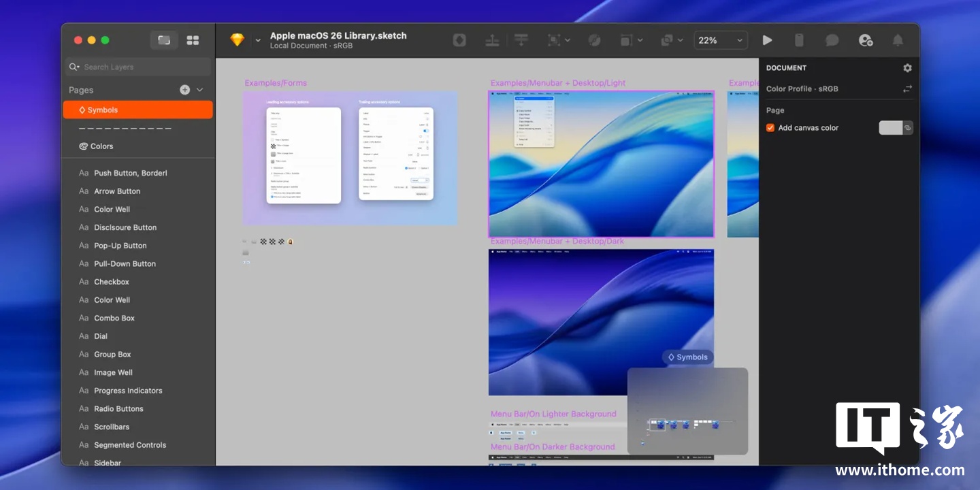The image size is (980, 490).
Task: Click the canvas color swatch
Action: 890,128
